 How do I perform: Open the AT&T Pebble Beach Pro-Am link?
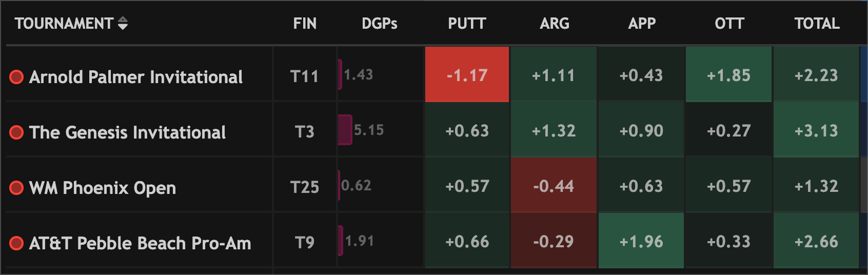pos(140,243)
